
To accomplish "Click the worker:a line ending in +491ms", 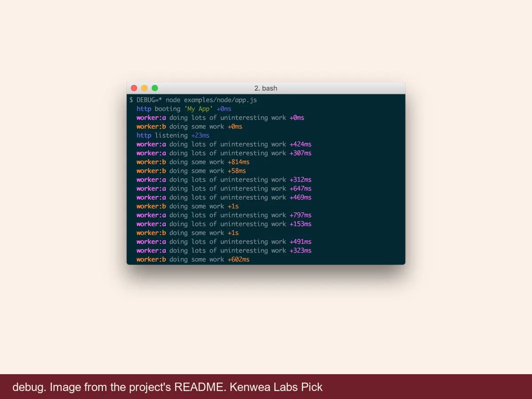I will coord(224,242).
